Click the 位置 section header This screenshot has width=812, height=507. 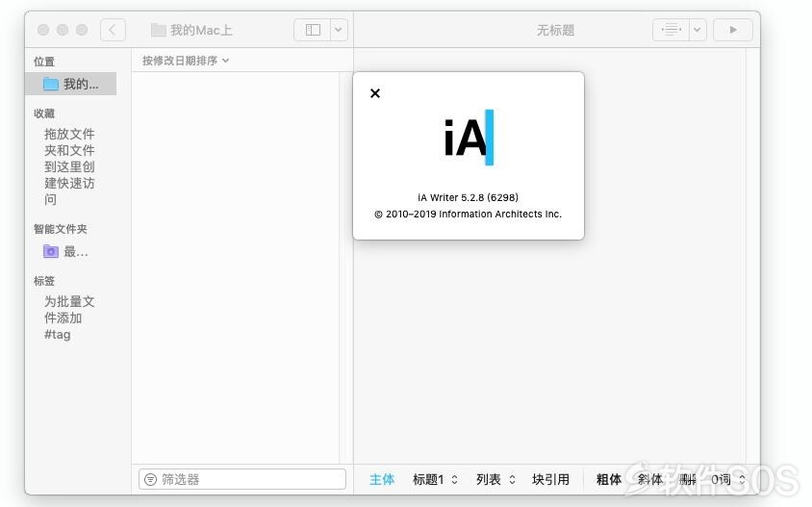44,62
